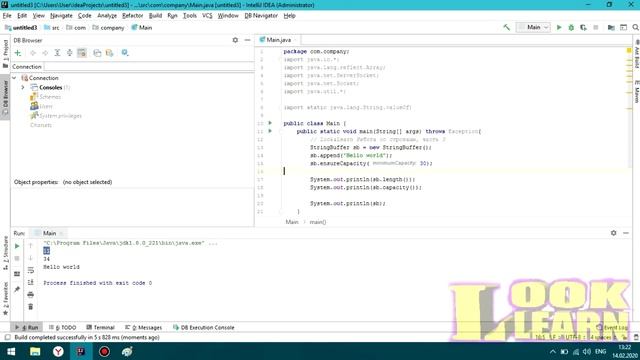640x360 pixels.
Task: Pin the Run tab with pin icon
Action: 17,289
